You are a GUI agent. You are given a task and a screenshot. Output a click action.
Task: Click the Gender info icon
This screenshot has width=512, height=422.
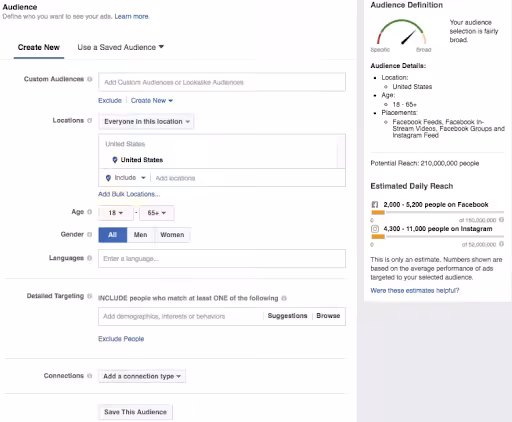[x=89, y=234]
